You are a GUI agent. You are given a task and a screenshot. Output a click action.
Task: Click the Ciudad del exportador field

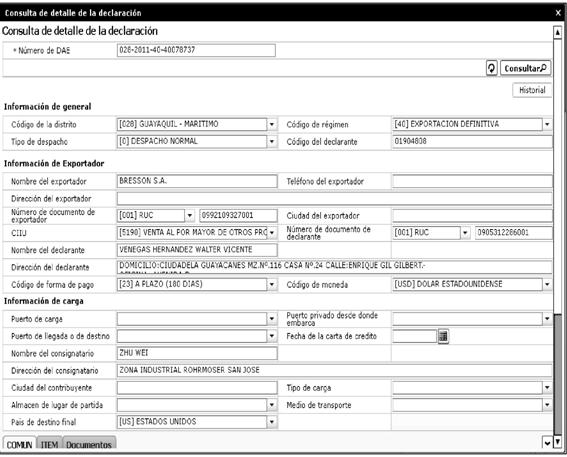472,216
